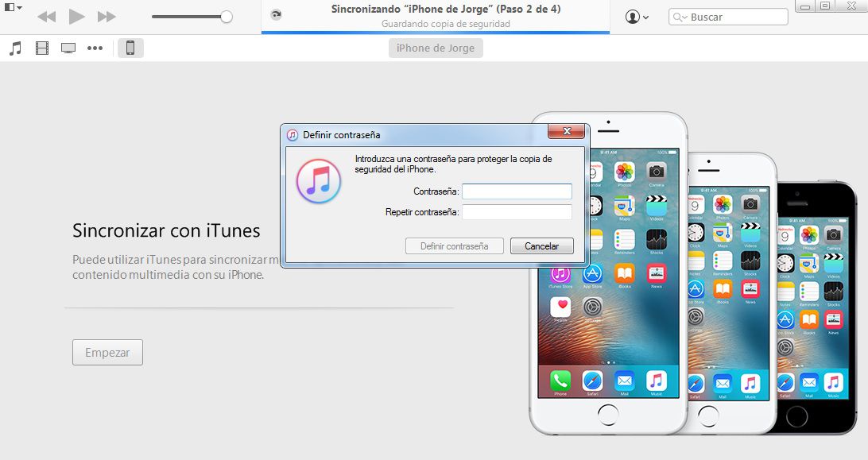
Task: Click the Sincronizar con iTunes heading
Action: [166, 230]
